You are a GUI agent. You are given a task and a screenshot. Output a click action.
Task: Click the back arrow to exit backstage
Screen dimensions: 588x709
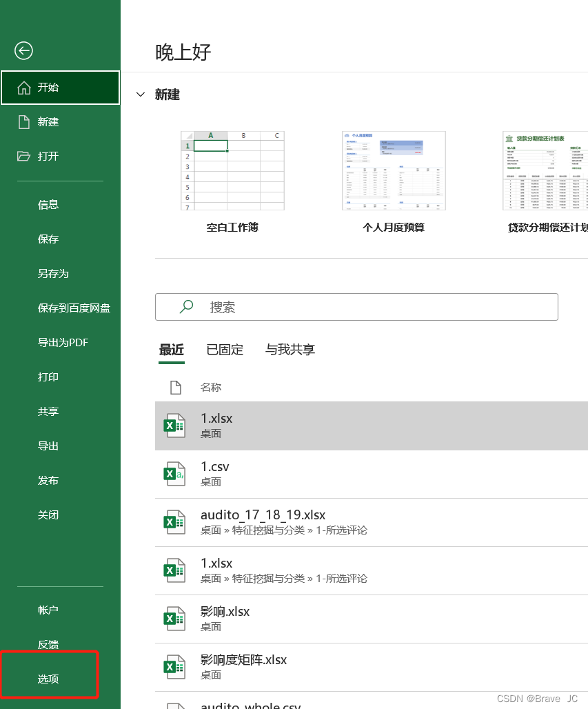(23, 51)
